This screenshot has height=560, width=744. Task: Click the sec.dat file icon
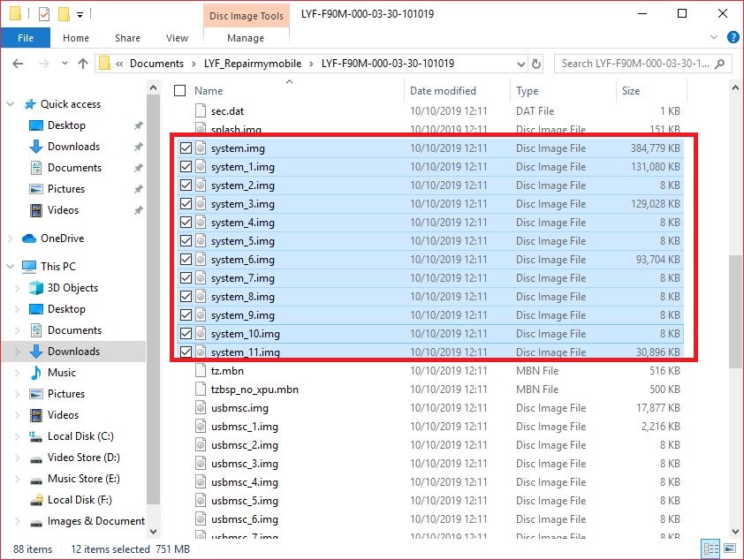coord(201,111)
